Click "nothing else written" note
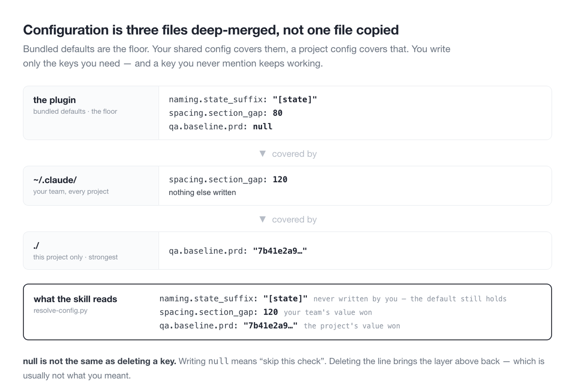This screenshot has height=392, width=575. (202, 193)
